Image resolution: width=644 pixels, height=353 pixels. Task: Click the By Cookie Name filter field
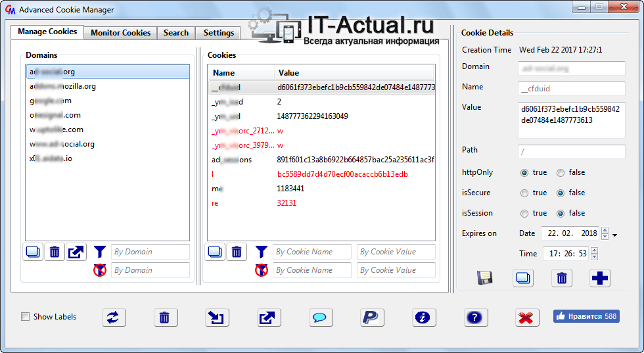312,252
